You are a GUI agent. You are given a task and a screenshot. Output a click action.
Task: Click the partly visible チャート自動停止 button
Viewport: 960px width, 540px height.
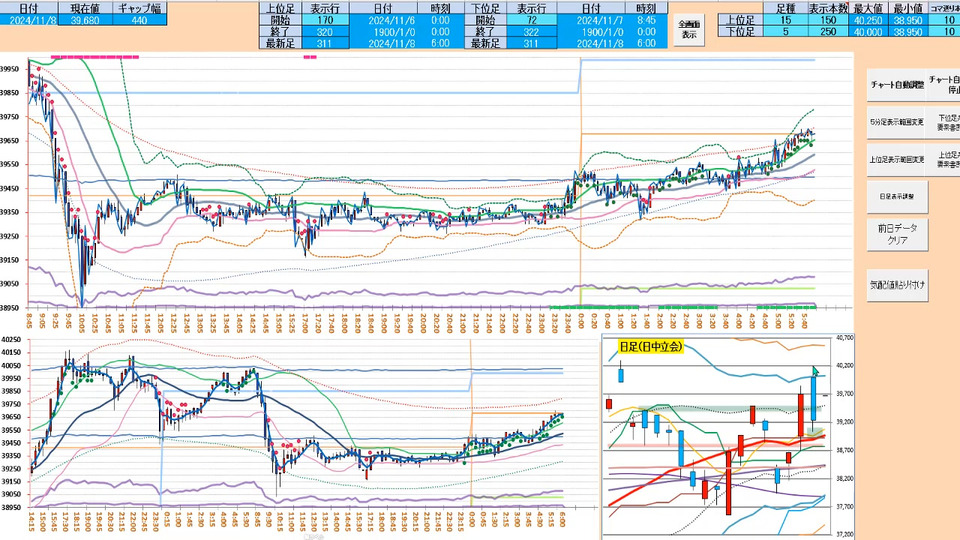944,84
